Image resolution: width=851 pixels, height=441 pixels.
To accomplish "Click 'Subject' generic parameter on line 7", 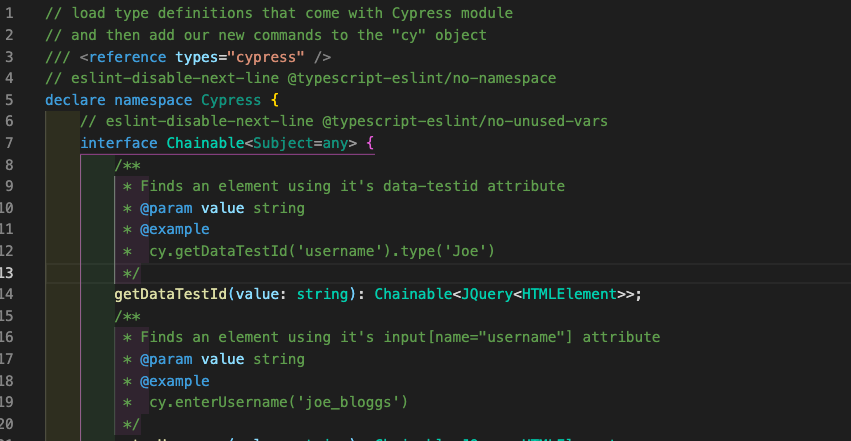I will 283,143.
